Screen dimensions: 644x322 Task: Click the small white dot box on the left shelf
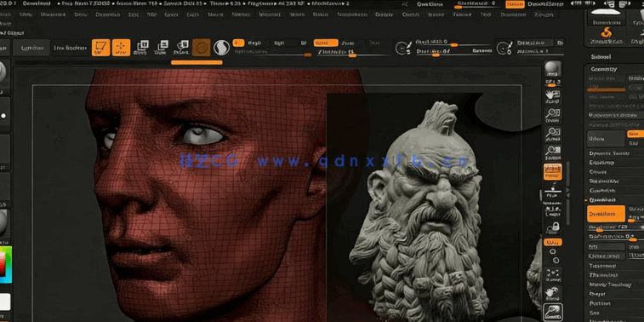pos(3,116)
